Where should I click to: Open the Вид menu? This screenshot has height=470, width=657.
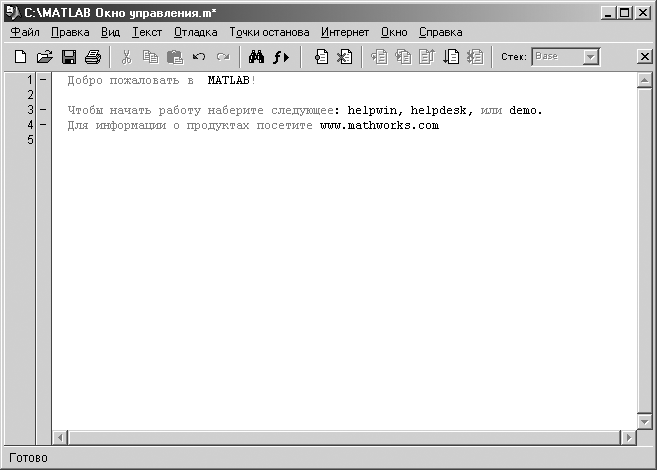110,32
